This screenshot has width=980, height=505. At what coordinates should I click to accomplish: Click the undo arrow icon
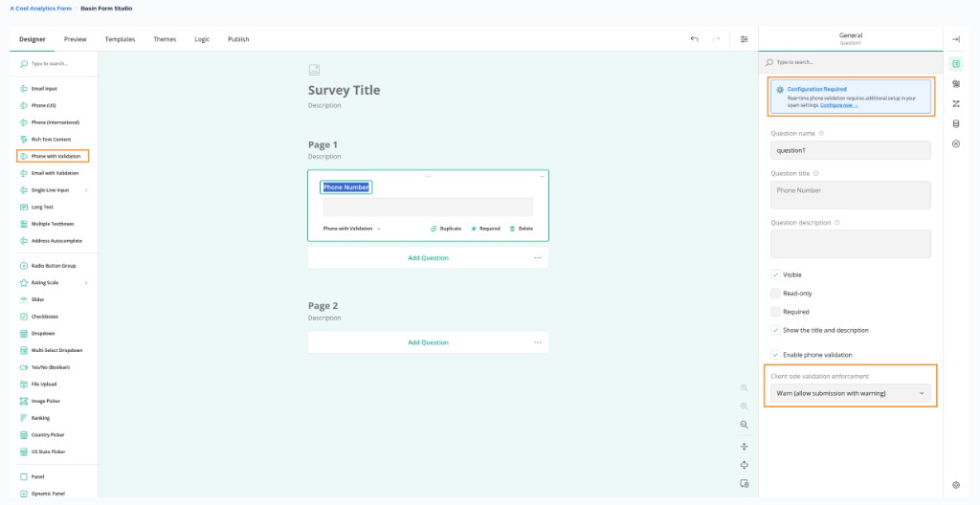click(x=694, y=39)
